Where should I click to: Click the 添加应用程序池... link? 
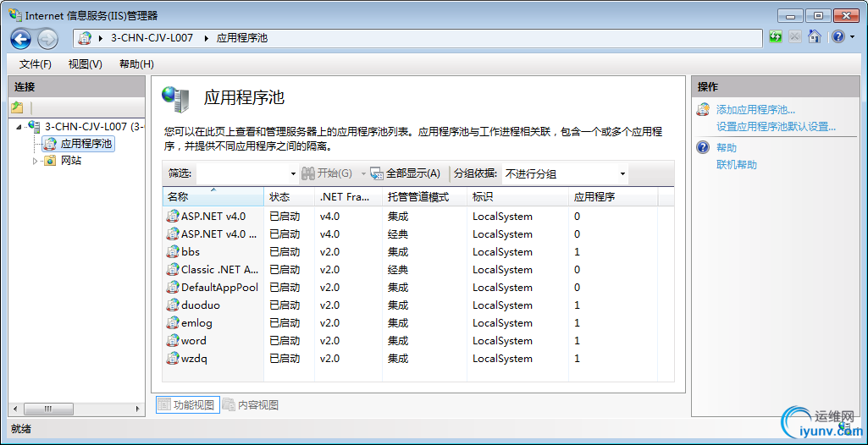click(755, 109)
